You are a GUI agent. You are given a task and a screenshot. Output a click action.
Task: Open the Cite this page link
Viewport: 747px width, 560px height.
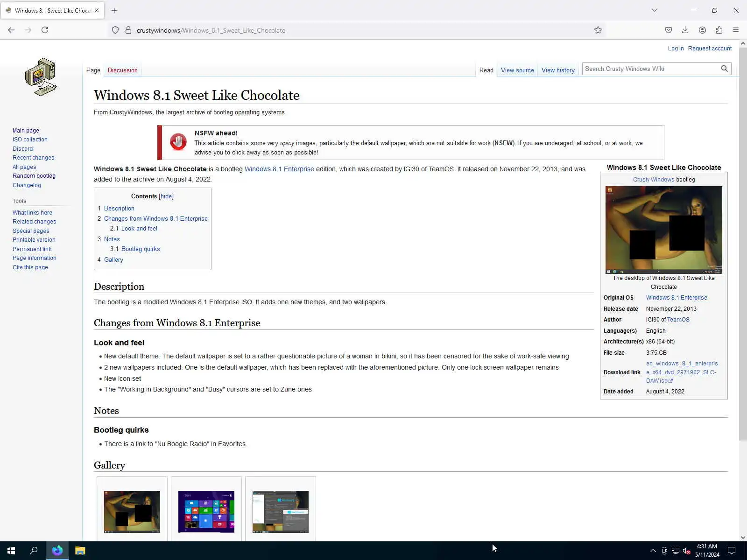click(30, 267)
